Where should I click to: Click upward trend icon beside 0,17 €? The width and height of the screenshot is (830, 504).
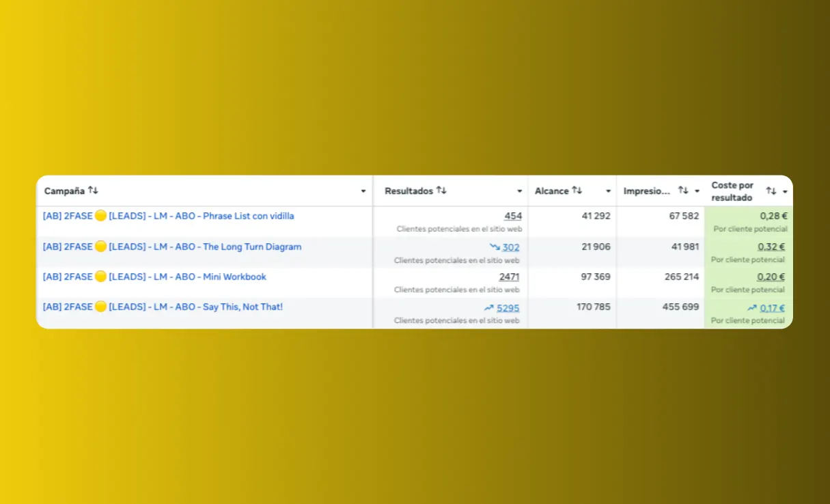752,308
